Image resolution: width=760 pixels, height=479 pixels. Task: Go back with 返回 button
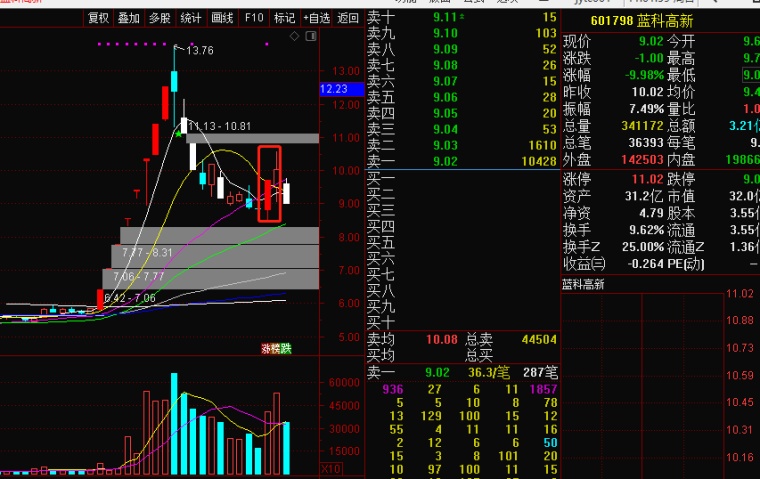point(348,18)
